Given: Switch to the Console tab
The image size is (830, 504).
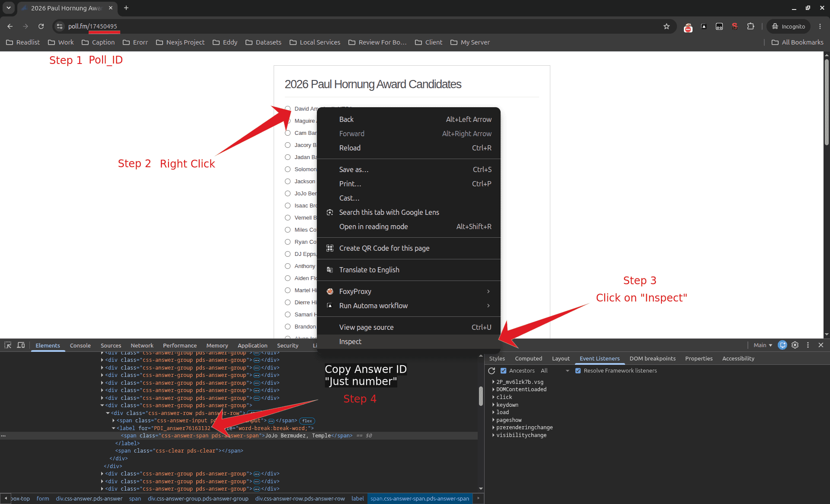Looking at the screenshot, I should pos(80,345).
